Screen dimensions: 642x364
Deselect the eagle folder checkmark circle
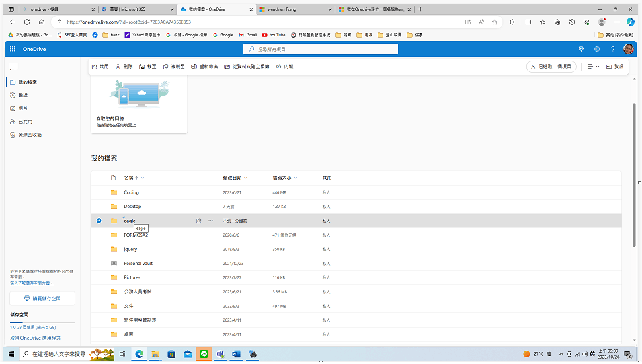point(99,221)
